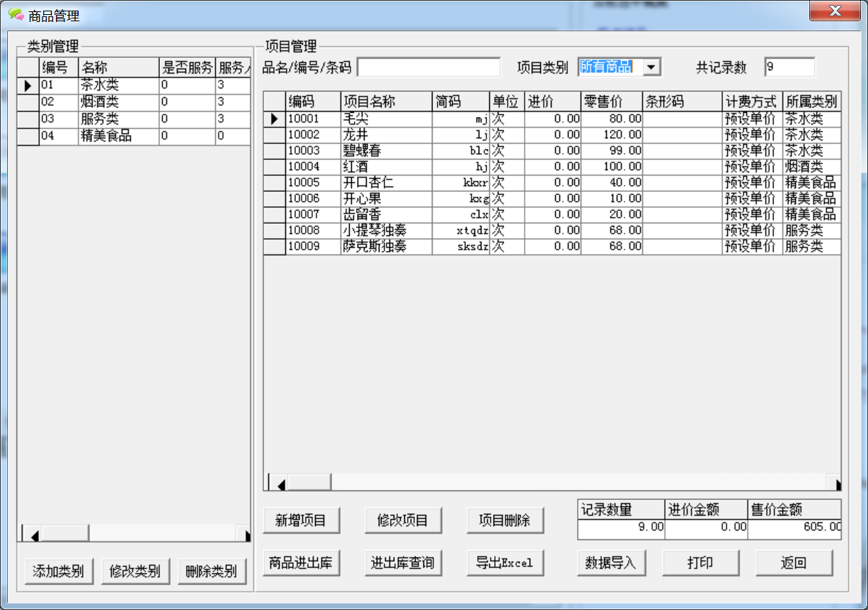Click the 品名/编号/条码 search field
This screenshot has width=868, height=610.
428,67
